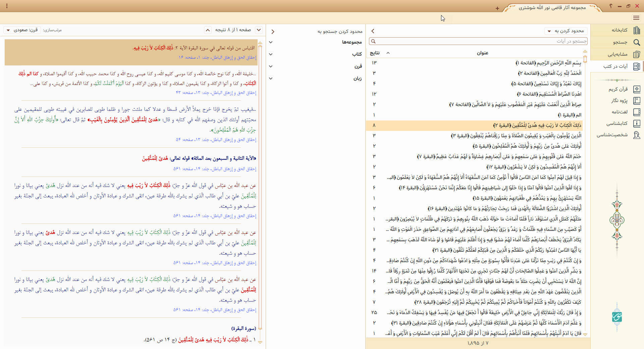Expand the زبان filter section
644x349 pixels.
(271, 79)
